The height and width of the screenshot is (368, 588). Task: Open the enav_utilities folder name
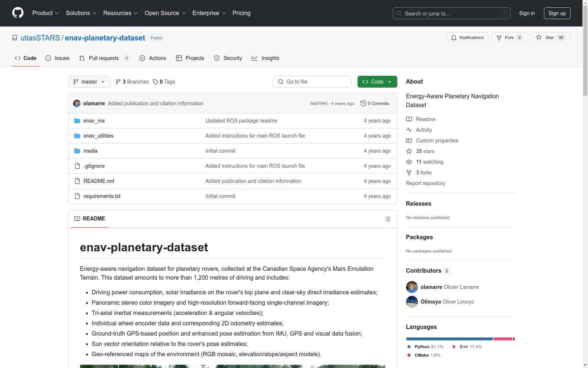98,136
